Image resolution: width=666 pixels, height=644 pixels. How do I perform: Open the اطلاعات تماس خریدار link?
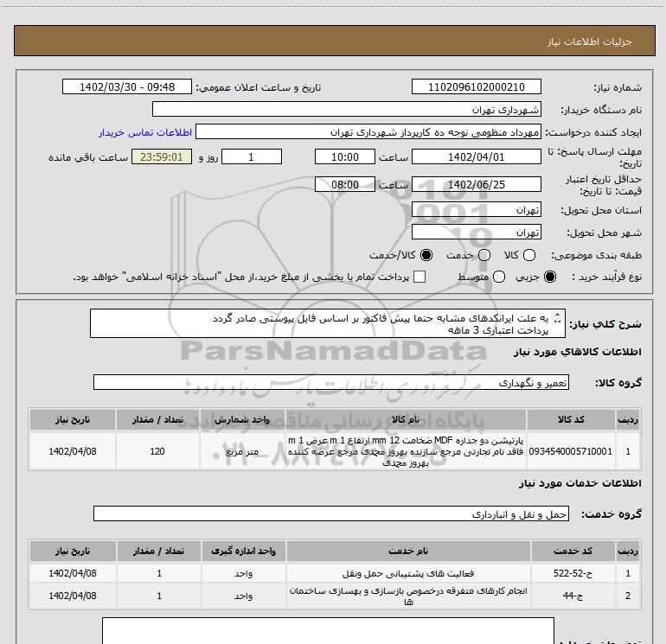[x=145, y=132]
